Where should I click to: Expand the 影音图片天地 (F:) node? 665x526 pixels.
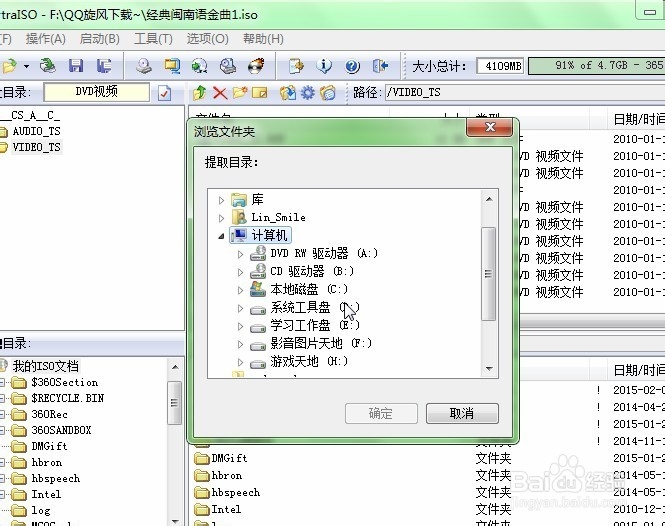point(240,344)
